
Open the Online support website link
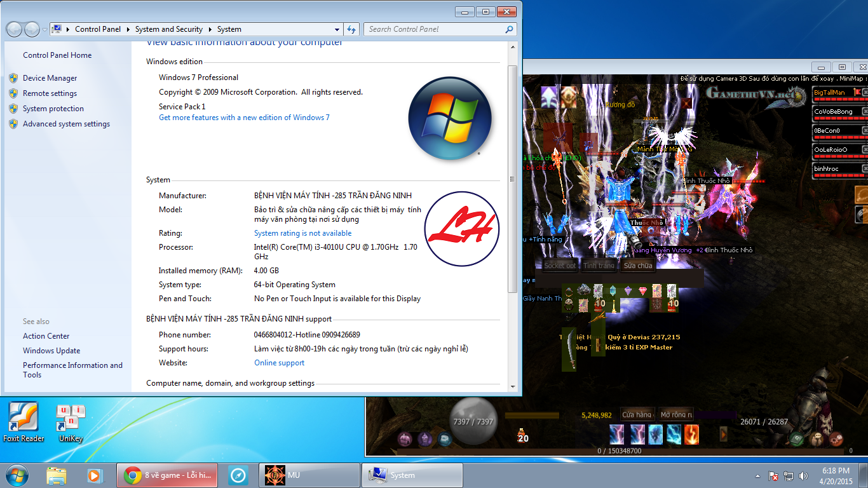tap(279, 363)
